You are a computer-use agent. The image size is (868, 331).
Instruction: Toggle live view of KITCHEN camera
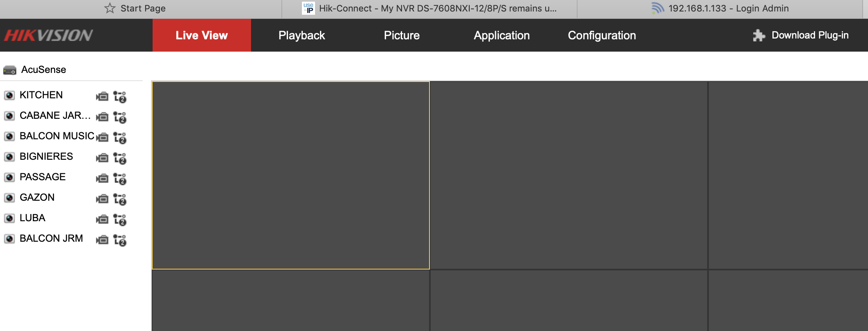(9, 95)
